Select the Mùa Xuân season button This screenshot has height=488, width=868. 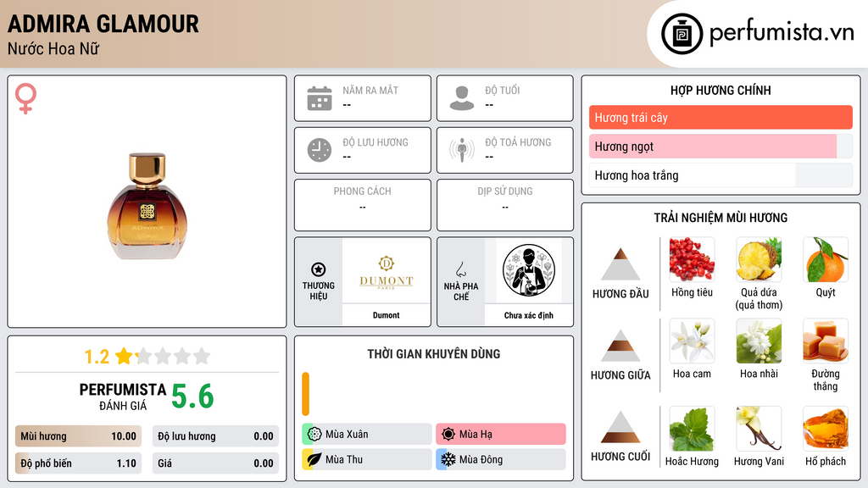[367, 434]
